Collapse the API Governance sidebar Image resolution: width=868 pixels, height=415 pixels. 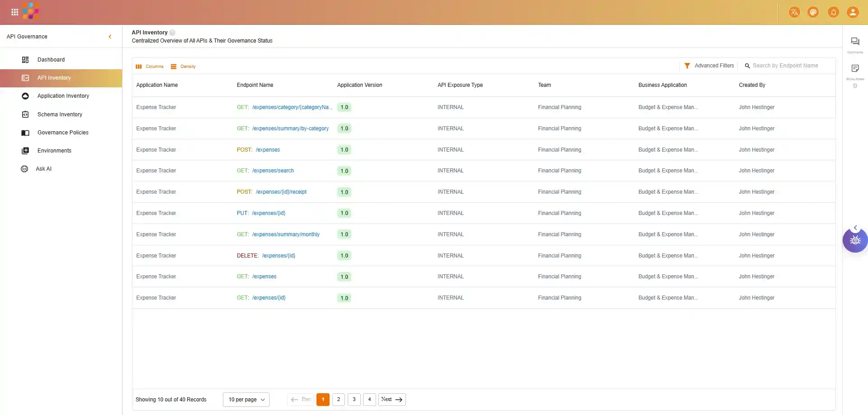click(110, 37)
